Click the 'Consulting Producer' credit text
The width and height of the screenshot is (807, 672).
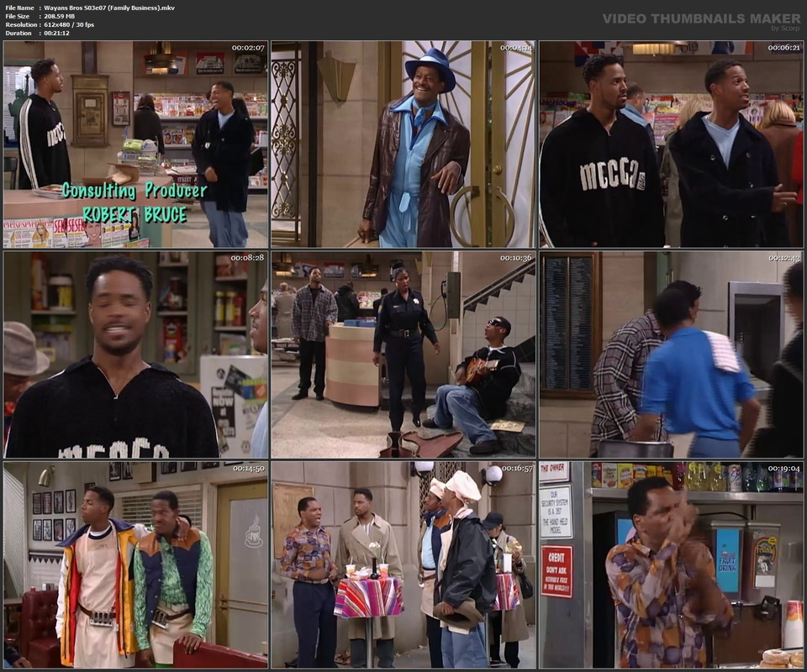pos(134,191)
